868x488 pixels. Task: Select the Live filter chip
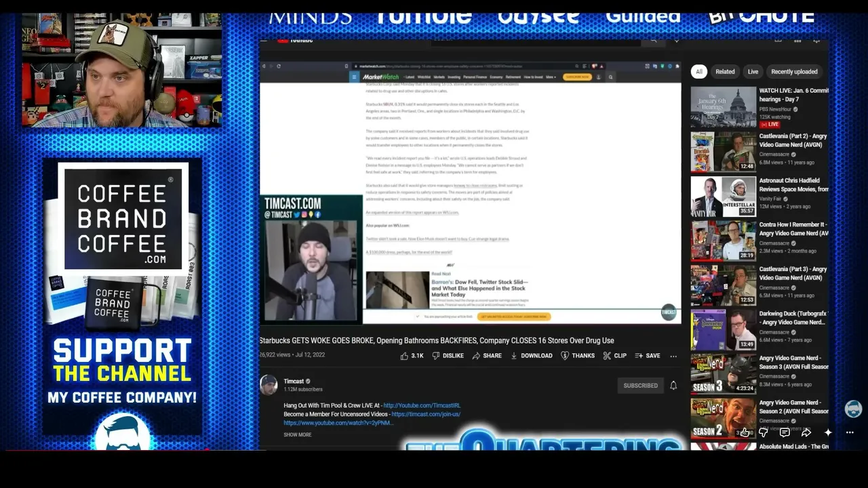pos(753,71)
